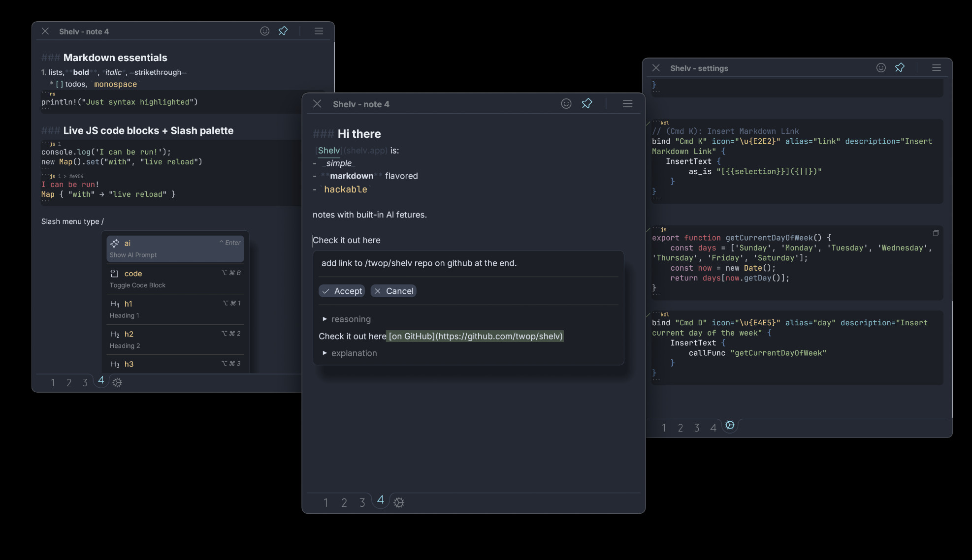Click the settings gear in the left window footer
972x560 pixels.
tap(117, 382)
